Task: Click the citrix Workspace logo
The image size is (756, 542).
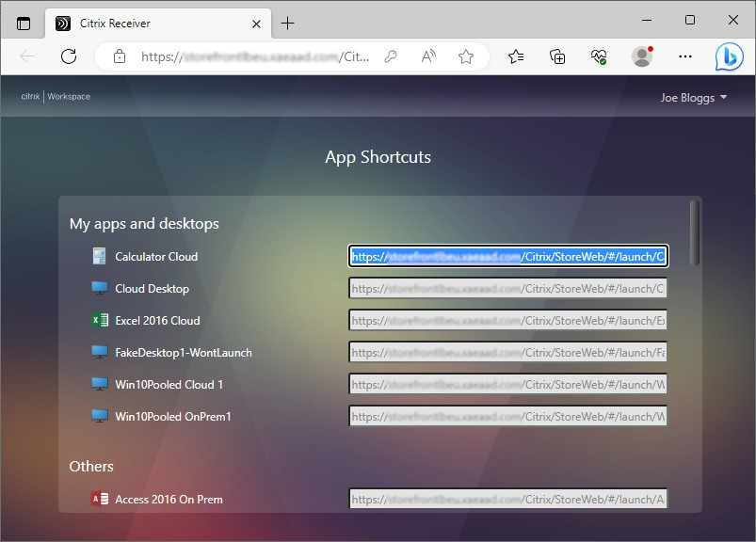Action: (x=53, y=96)
